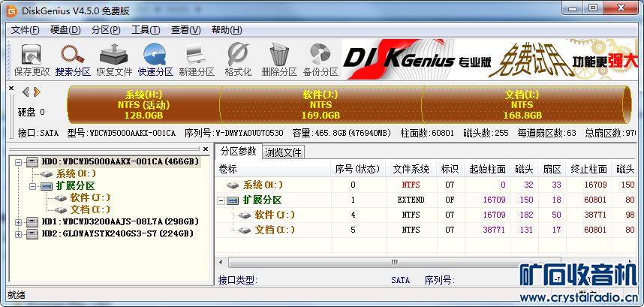Screen dimensions: 644x307
Task: Open the 硬盘(D) menu
Action: pyautogui.click(x=65, y=30)
